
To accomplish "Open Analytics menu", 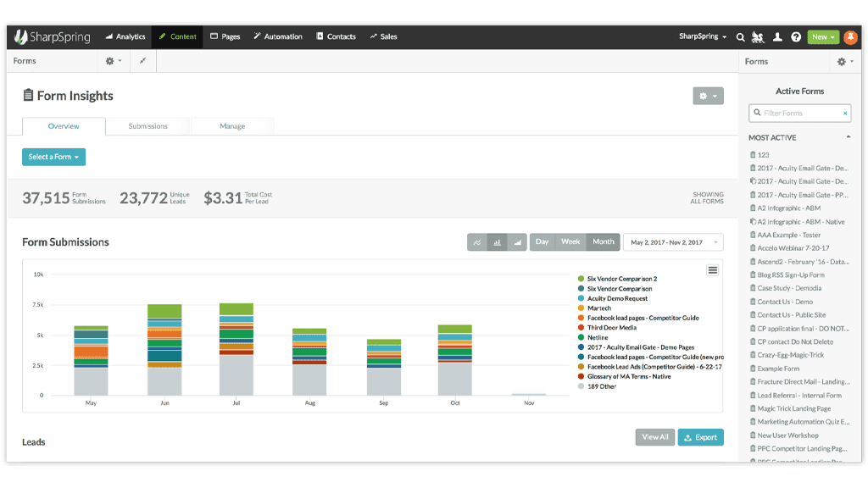I will (125, 36).
